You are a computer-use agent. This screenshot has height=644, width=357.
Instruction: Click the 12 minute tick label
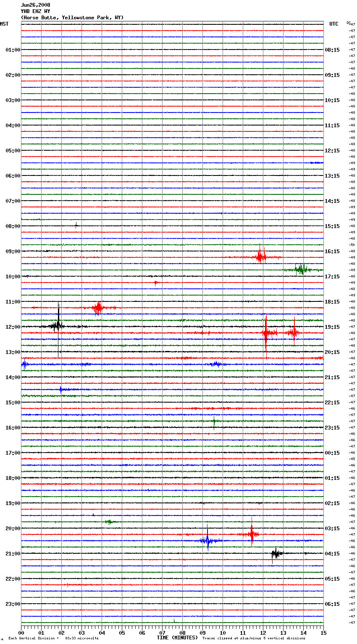click(263, 633)
